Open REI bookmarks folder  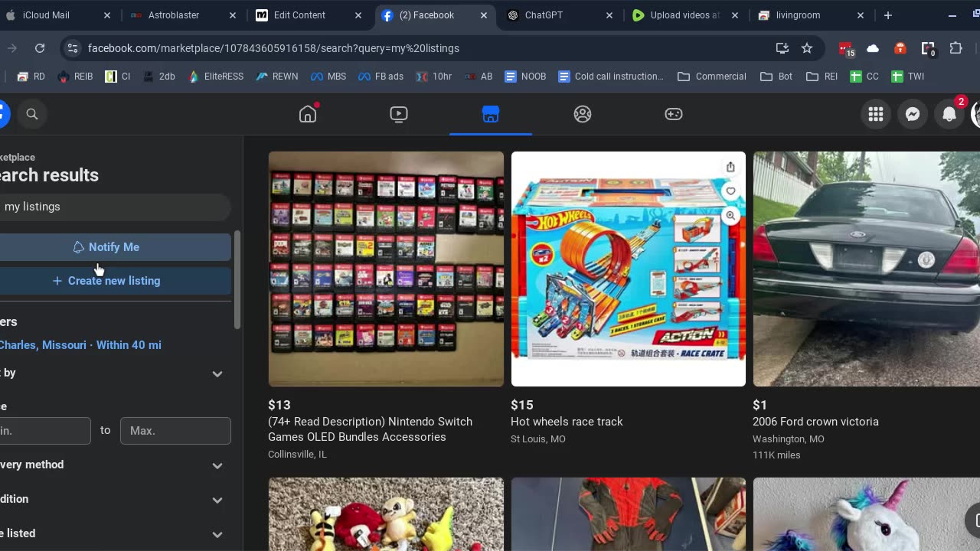[x=822, y=77]
